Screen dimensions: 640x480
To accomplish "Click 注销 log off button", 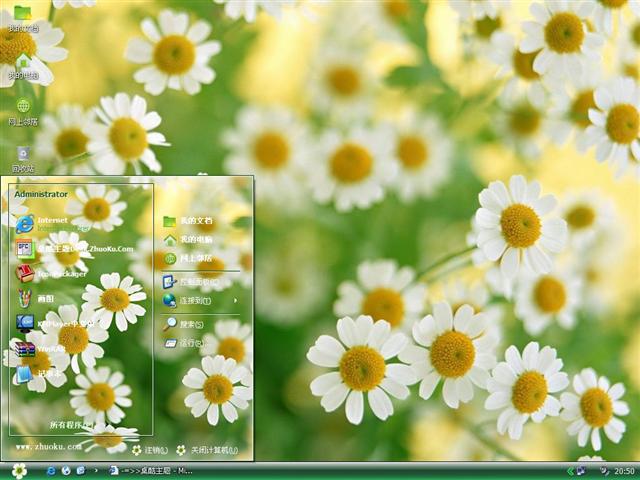I will tap(150, 450).
